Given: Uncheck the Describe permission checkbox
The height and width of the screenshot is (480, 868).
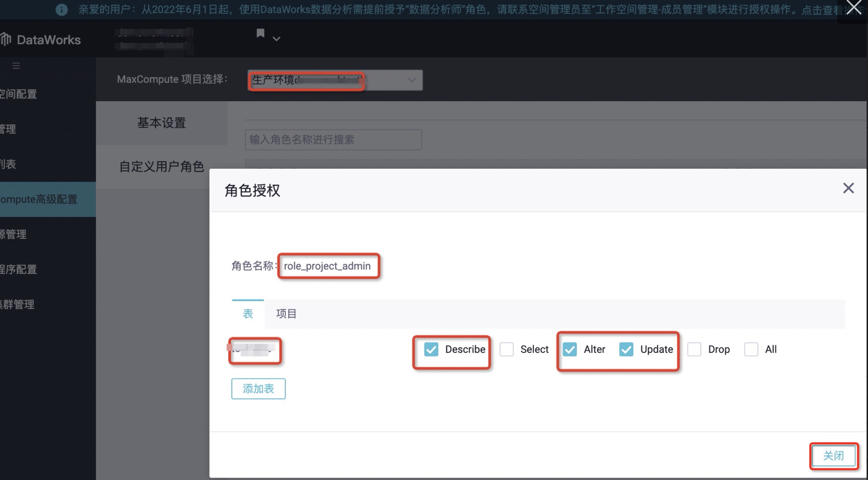Looking at the screenshot, I should click(x=431, y=349).
